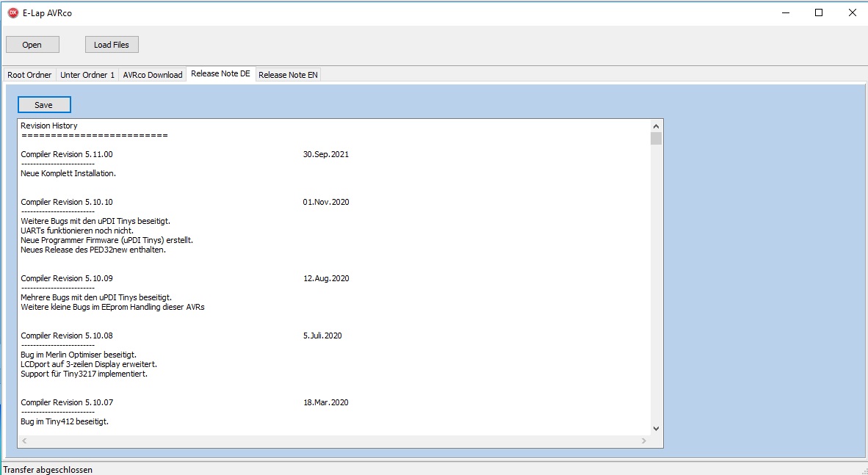Click 'Neue Komplett Installation.' line
The width and height of the screenshot is (868, 475).
point(68,173)
